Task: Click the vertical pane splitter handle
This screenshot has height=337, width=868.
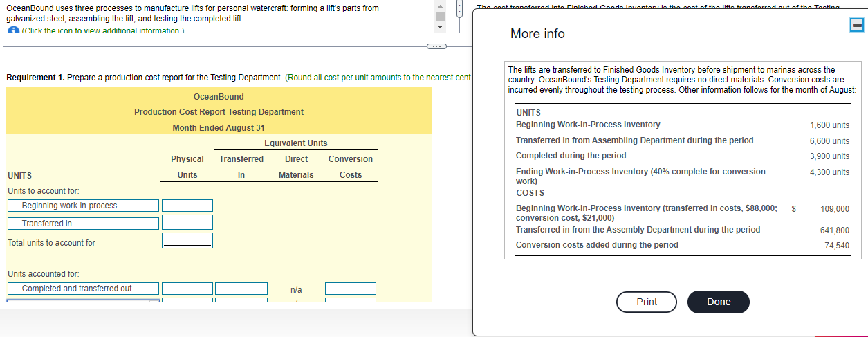Action: tap(460, 8)
